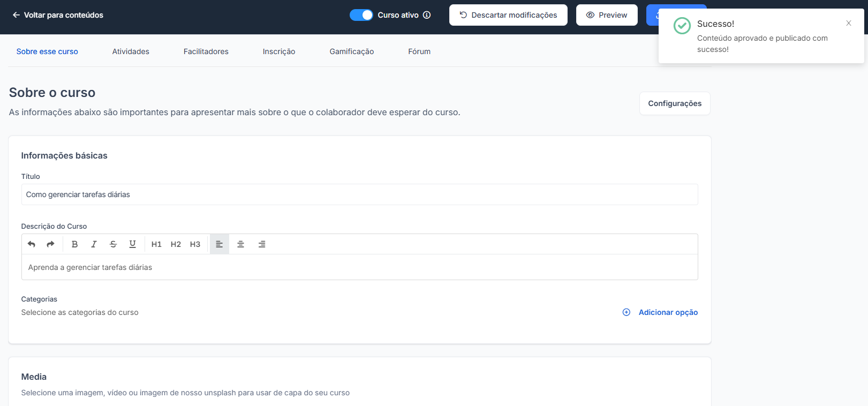The width and height of the screenshot is (868, 406).
Task: Click the undo arrow in description editor
Action: [32, 244]
